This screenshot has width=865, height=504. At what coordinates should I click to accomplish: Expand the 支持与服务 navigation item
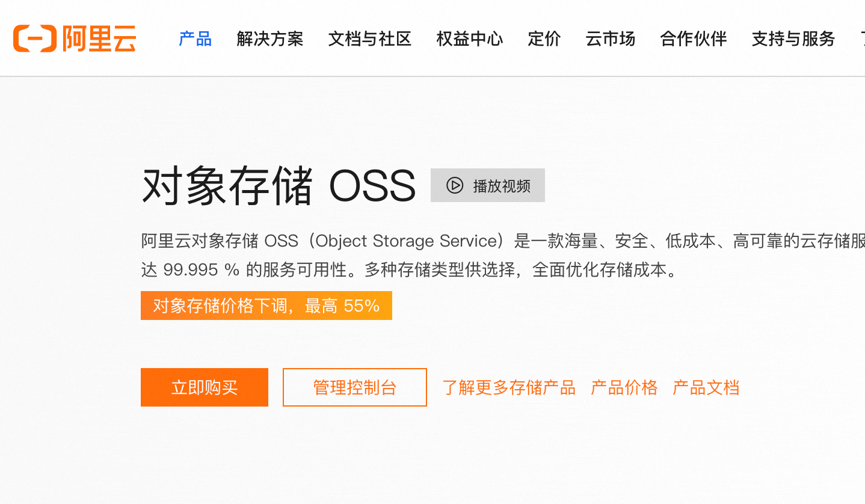(793, 39)
